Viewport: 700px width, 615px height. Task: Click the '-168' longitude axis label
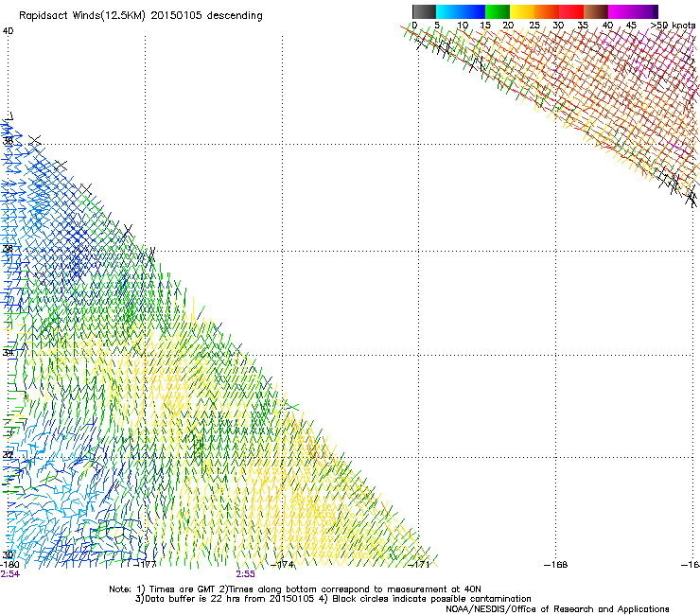tap(556, 565)
